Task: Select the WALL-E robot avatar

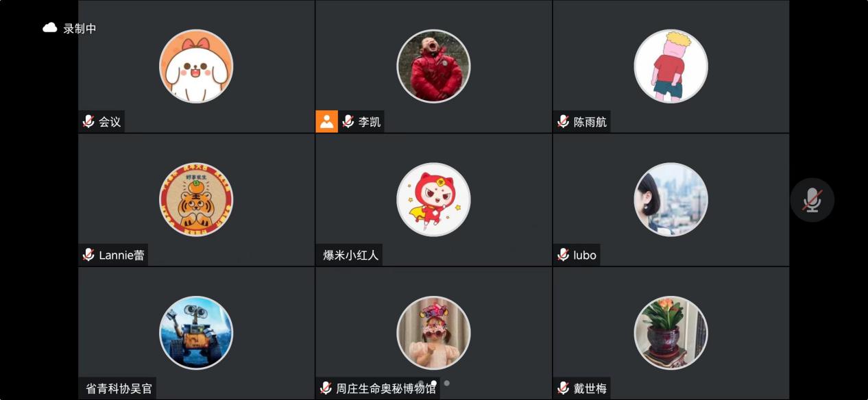Action: click(x=196, y=333)
